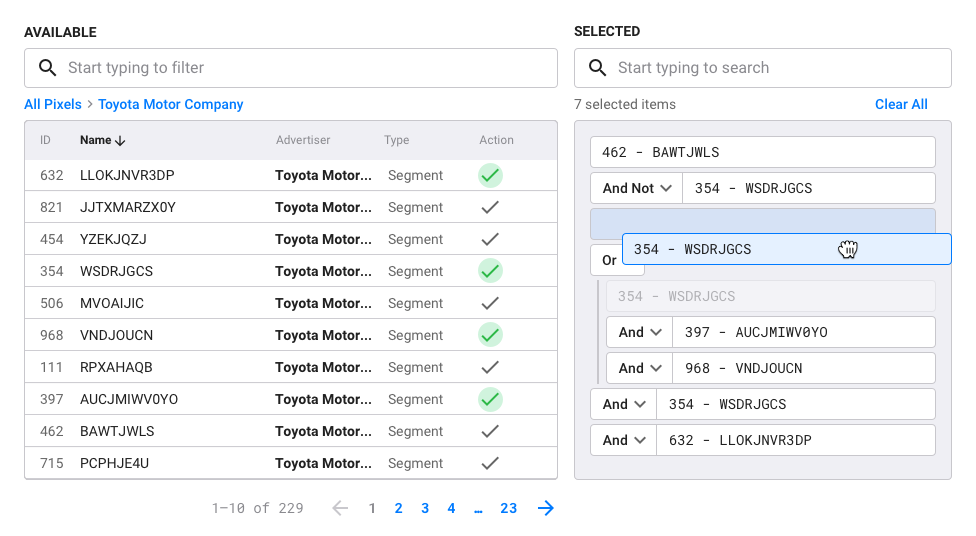Viewport: 976px width, 536px height.
Task: Click the Start typing to filter field
Action: (291, 68)
